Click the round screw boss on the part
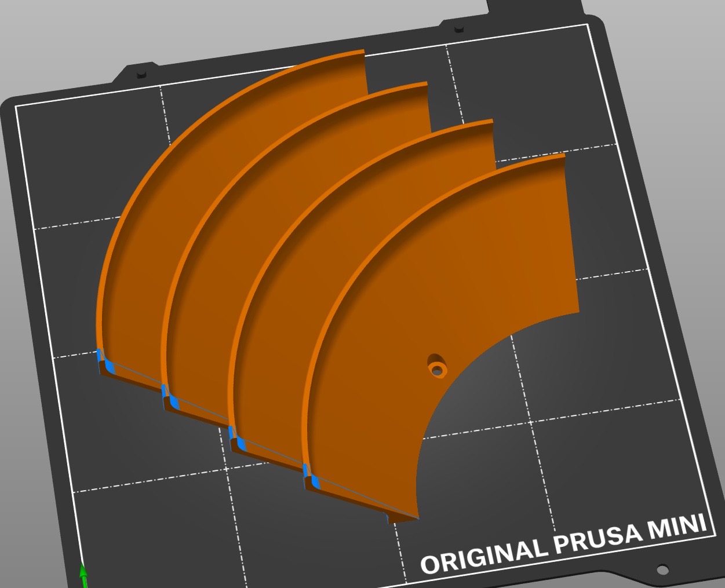 [438, 367]
